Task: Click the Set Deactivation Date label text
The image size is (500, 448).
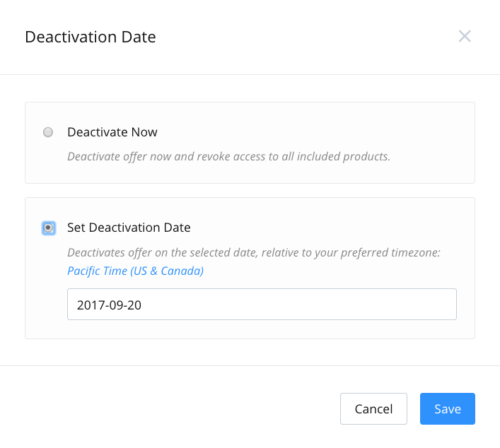Action: (x=129, y=228)
